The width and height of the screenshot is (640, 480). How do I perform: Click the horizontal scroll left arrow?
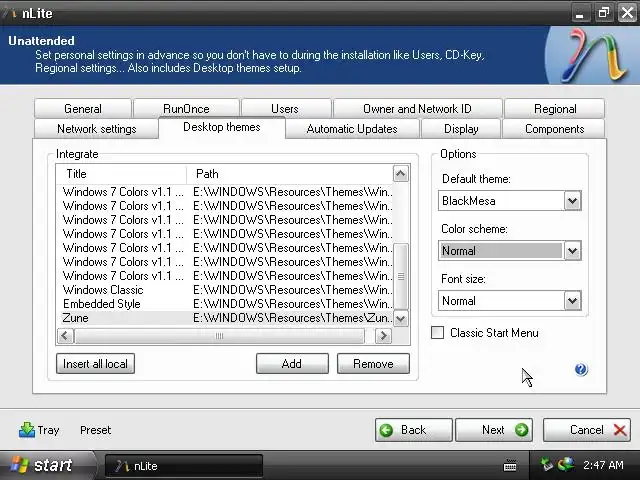[65, 336]
